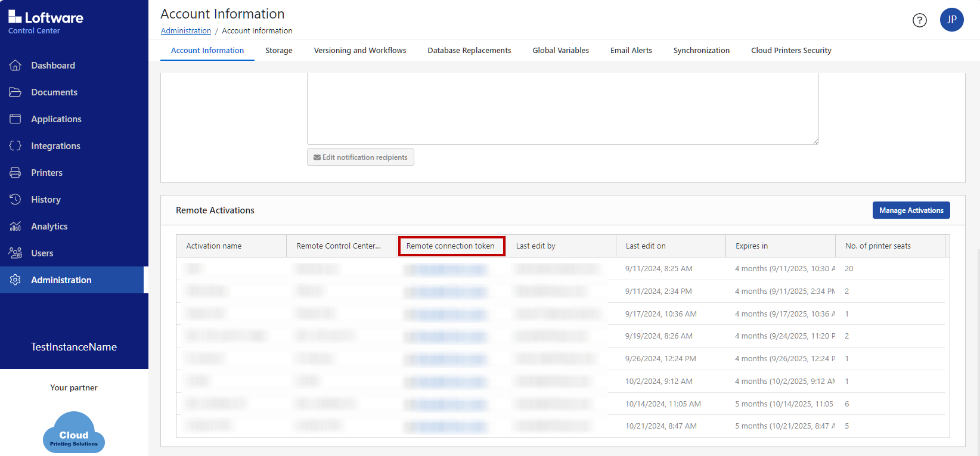Click the Applications window icon
Image resolution: width=980 pixels, height=456 pixels.
(15, 119)
